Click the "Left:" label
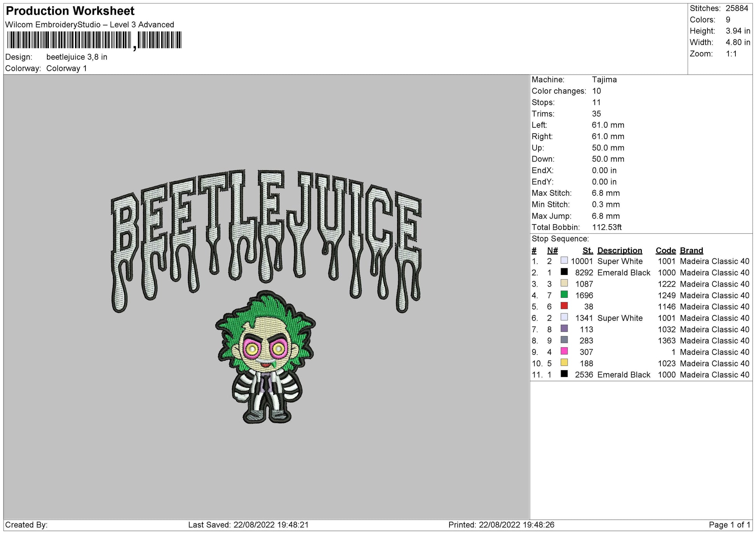Image resolution: width=756 pixels, height=534 pixels. point(539,125)
